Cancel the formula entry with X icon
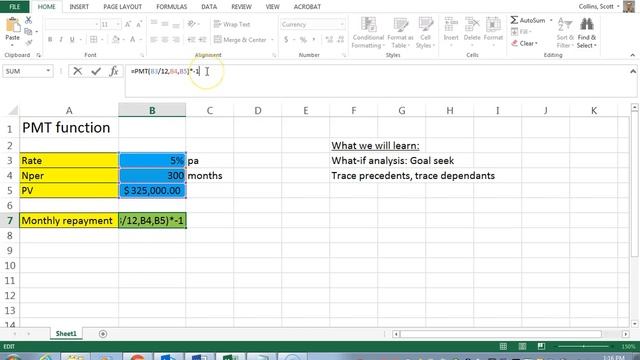 coord(77,71)
